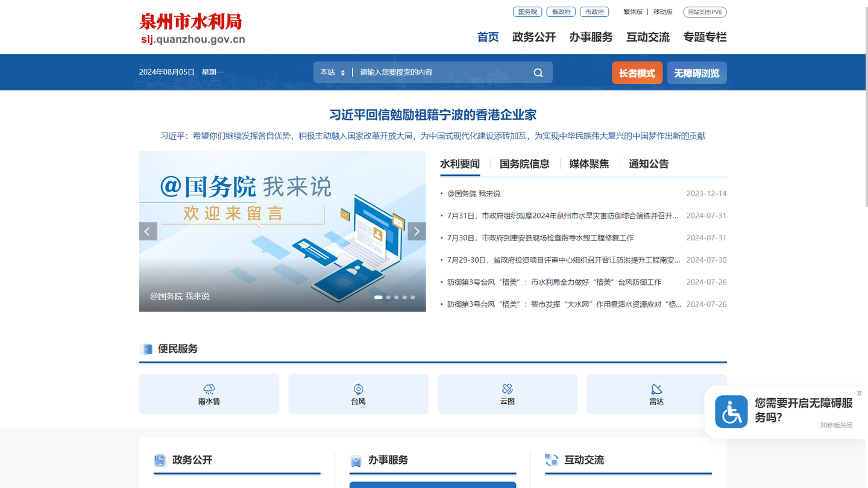Open the 雷达 radar icon service
This screenshot has width=868, height=488.
656,394
